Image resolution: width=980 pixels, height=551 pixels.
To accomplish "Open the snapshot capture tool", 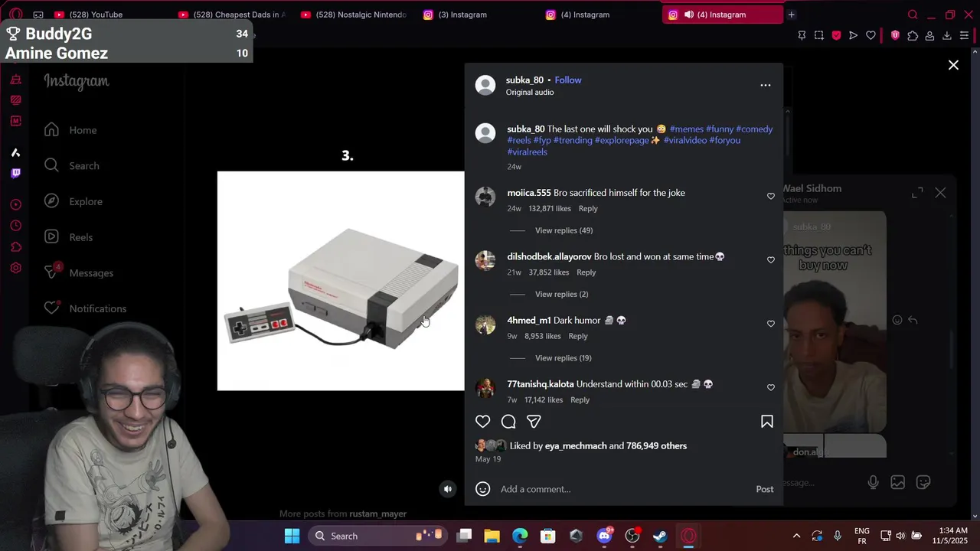I will [x=819, y=35].
